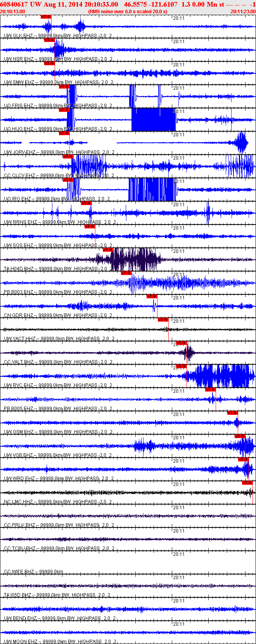Screen dimensions: 256x644
Task: Click the 20:11 time tick on UW BEND trace
Action: 179,601
